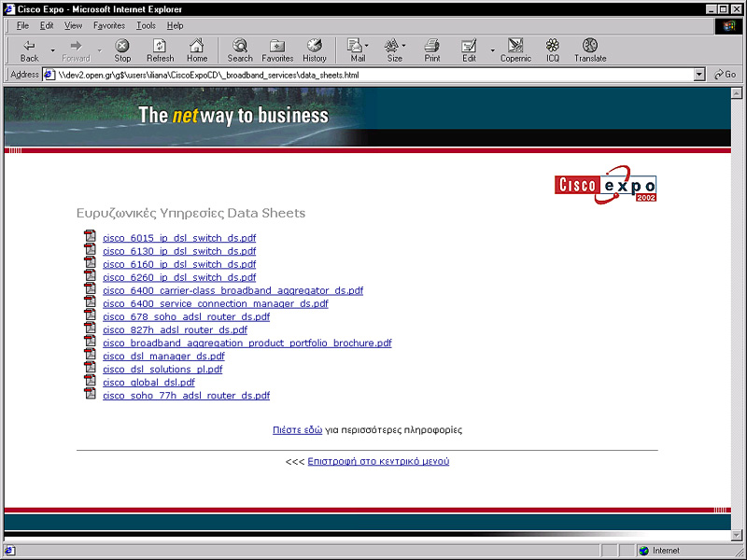Click the PDF icon beside cisco_soho_77h_adsl_router_ds.pdf
The height and width of the screenshot is (560, 747).
click(x=90, y=394)
